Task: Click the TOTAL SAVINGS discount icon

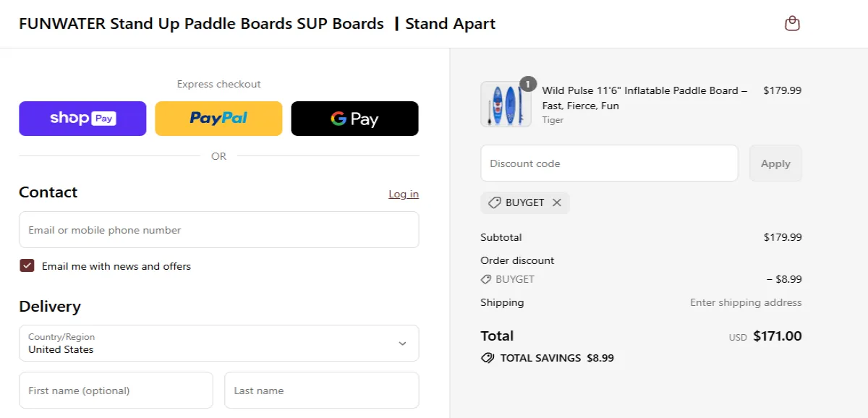Action: (x=487, y=357)
